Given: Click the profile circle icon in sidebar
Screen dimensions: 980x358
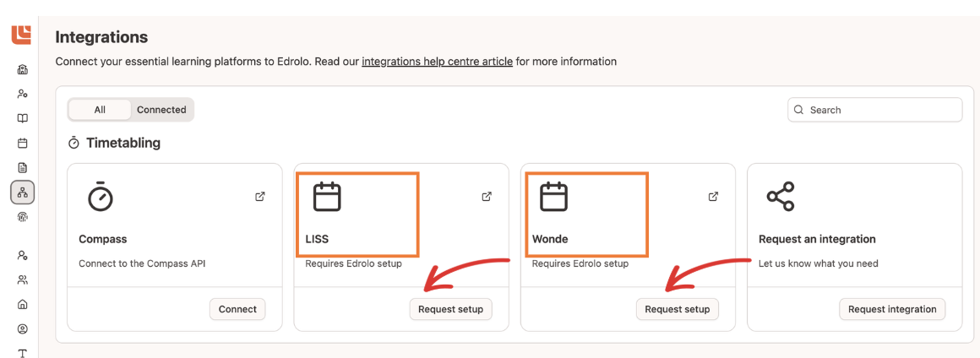Looking at the screenshot, I should click(x=23, y=329).
